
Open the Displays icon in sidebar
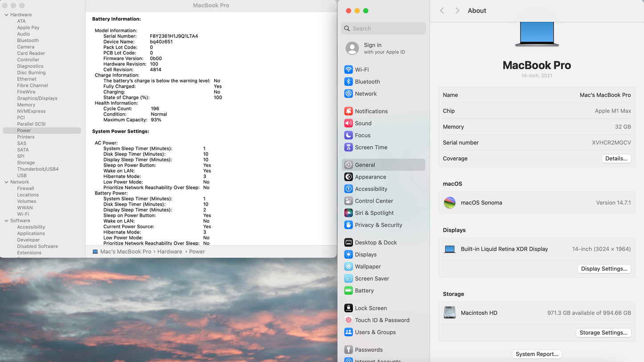(x=349, y=255)
